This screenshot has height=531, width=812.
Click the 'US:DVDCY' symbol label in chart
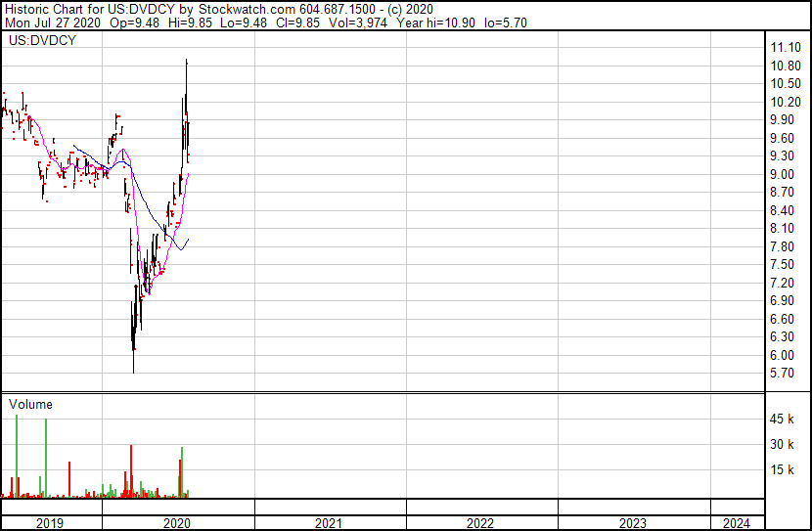tap(42, 40)
